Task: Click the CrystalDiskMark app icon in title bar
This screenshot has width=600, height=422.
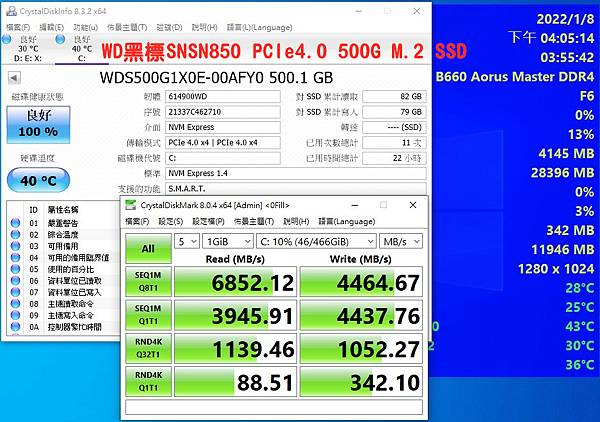Action: pos(131,205)
